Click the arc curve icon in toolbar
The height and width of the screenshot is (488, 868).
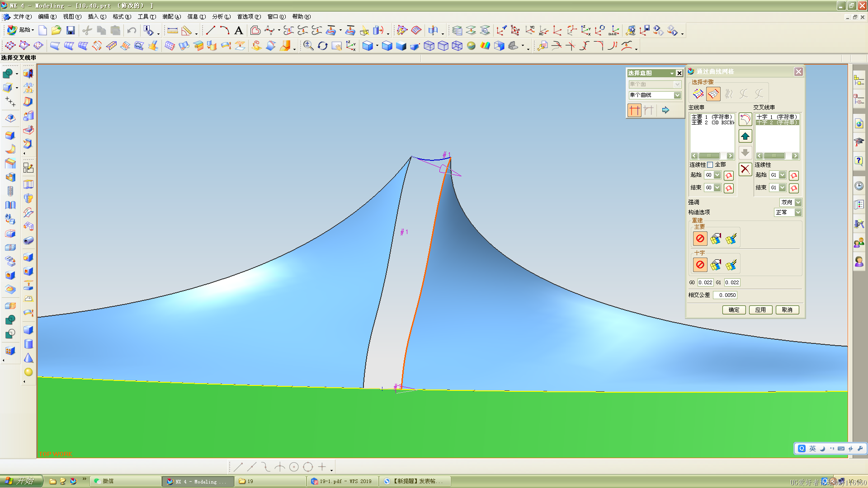tap(225, 30)
